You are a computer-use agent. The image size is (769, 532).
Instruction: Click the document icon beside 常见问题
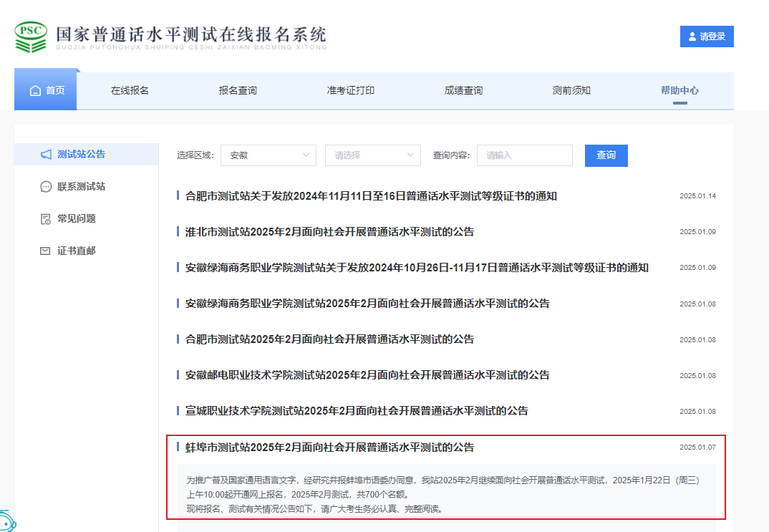click(46, 219)
